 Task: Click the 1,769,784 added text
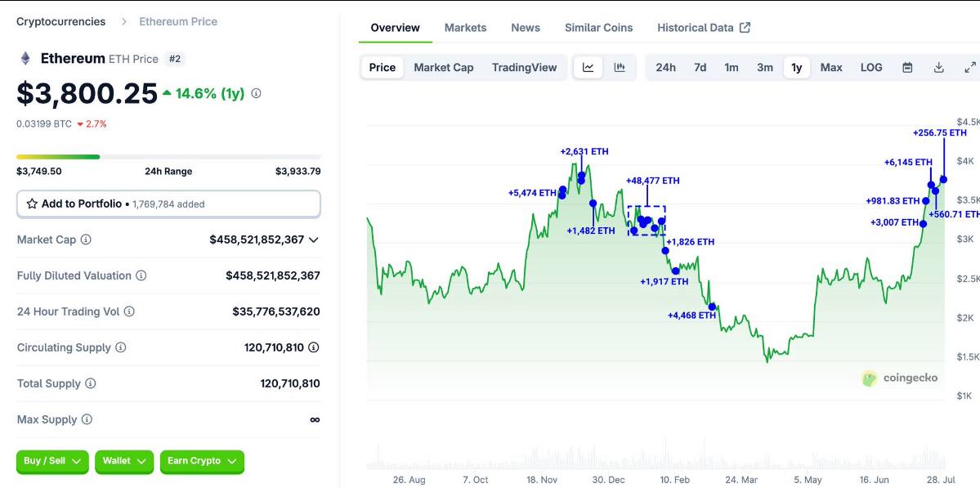[168, 204]
